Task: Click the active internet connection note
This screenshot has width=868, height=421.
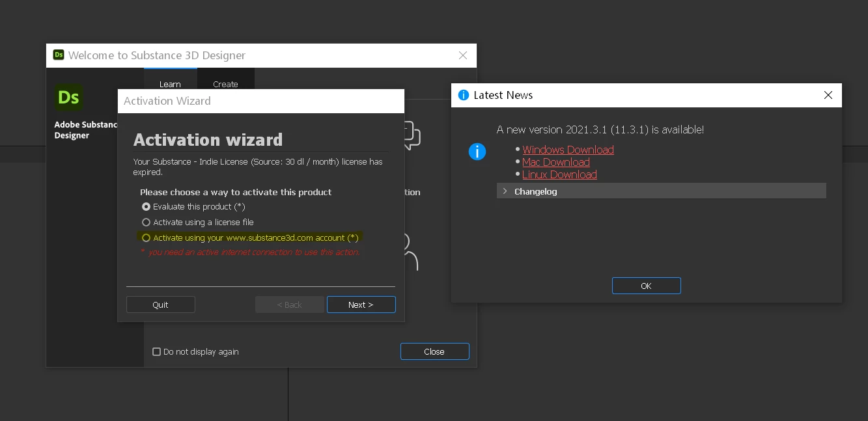Action: click(250, 252)
